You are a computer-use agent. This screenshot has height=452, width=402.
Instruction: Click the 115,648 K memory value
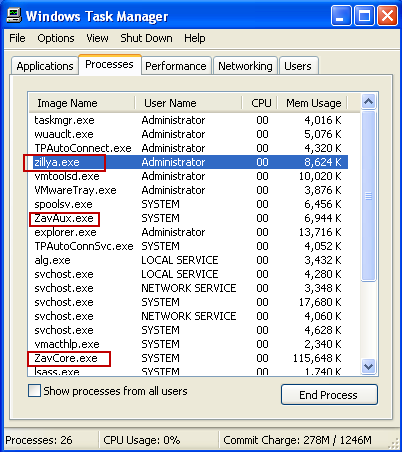click(317, 358)
